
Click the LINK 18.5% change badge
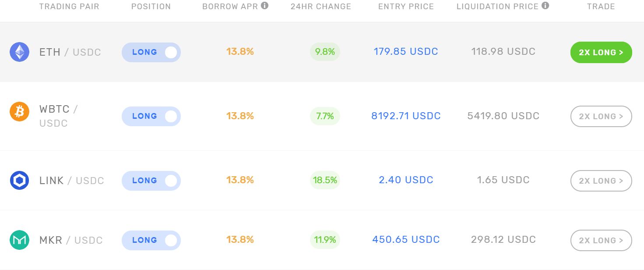[x=325, y=180]
